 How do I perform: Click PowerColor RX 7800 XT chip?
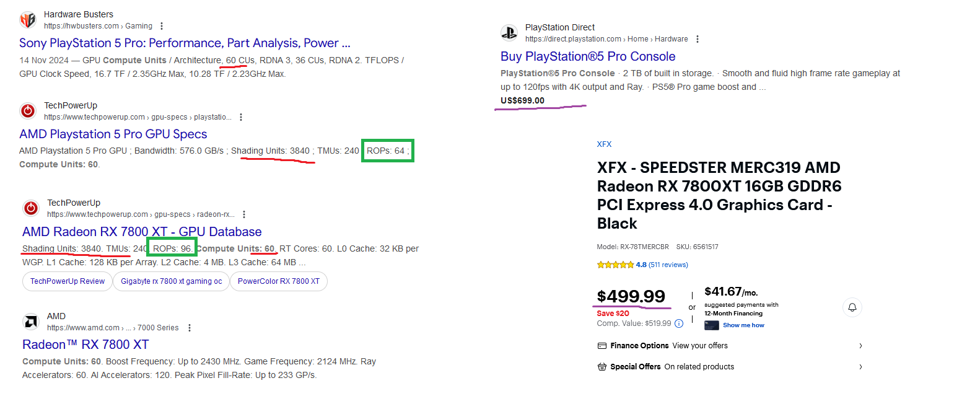(x=279, y=281)
